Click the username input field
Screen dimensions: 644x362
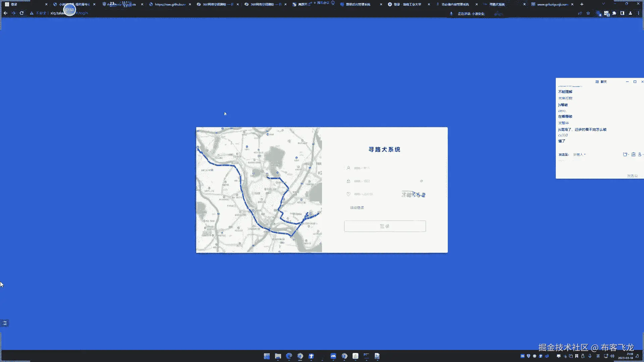click(382, 168)
